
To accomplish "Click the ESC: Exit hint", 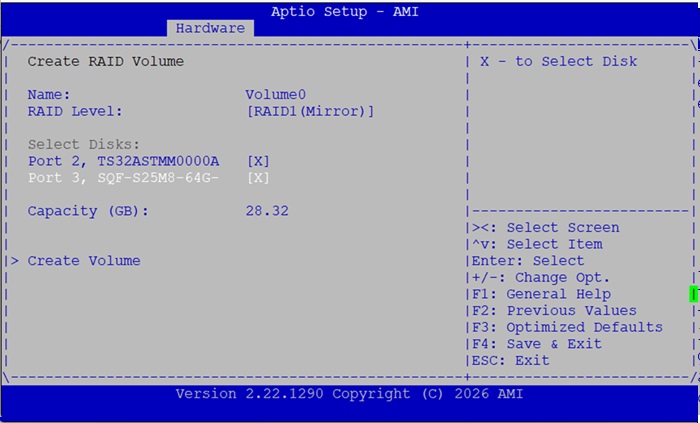I will [x=511, y=361].
